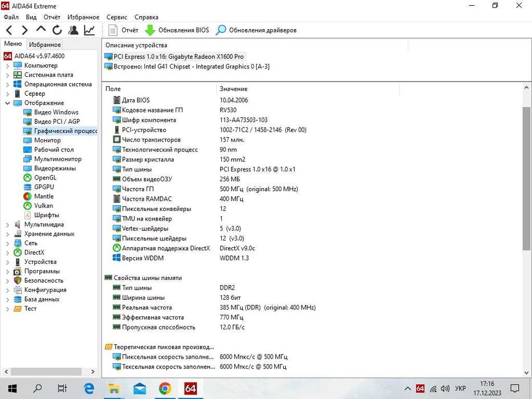Click Обновления BIOS green arrow button
Image resolution: width=532 pixels, height=399 pixels.
(x=177, y=30)
